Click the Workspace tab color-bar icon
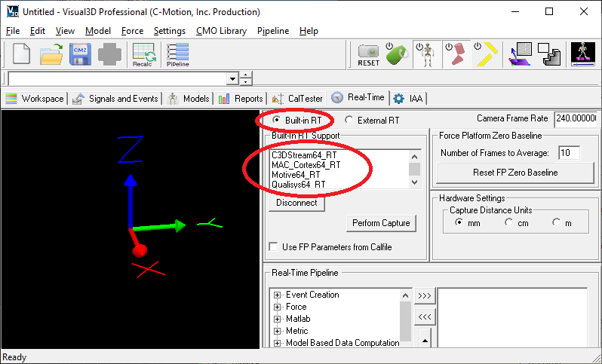The width and height of the screenshot is (602, 364). [11, 99]
